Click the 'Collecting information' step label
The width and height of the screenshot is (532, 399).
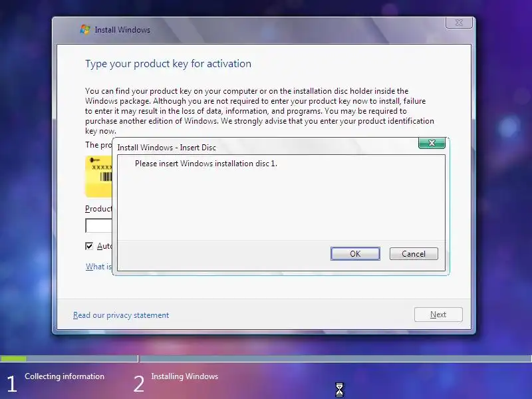(x=65, y=376)
